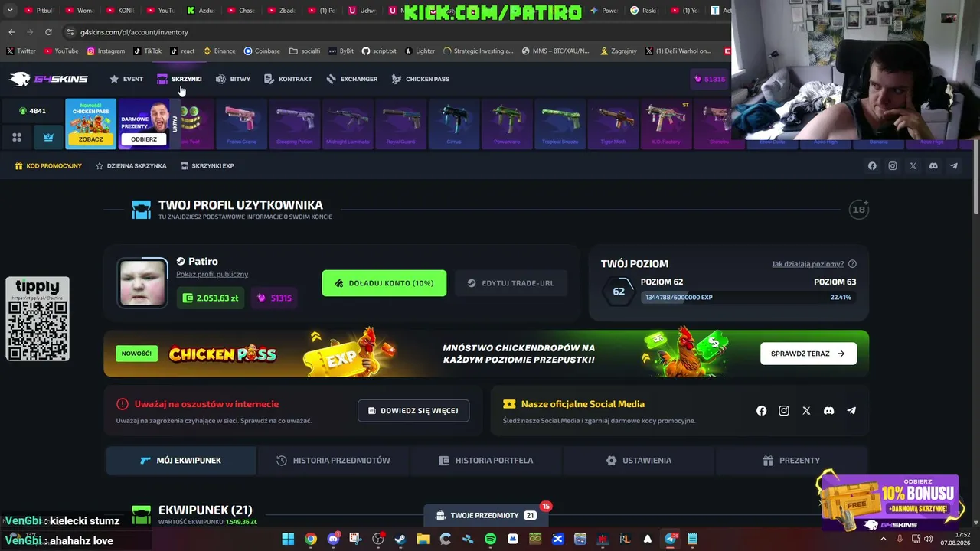Click the level EXP progress bar

tap(748, 297)
